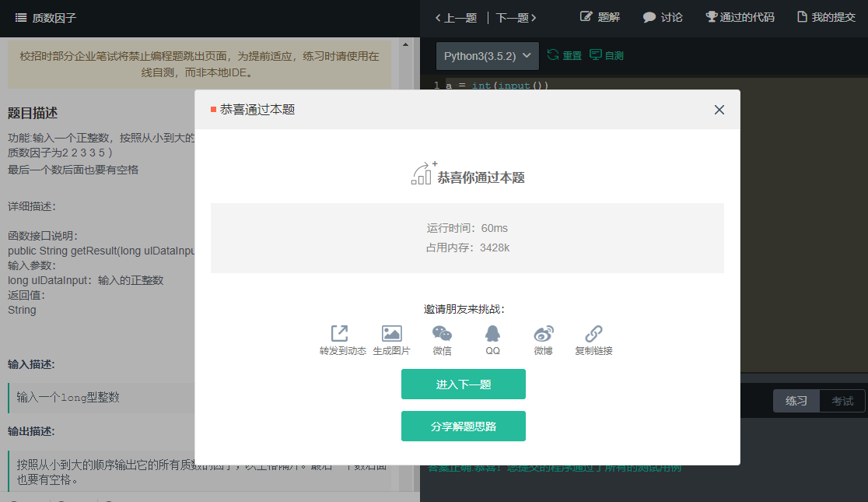Click 题目描述 heading
The image size is (868, 502).
pos(33,113)
